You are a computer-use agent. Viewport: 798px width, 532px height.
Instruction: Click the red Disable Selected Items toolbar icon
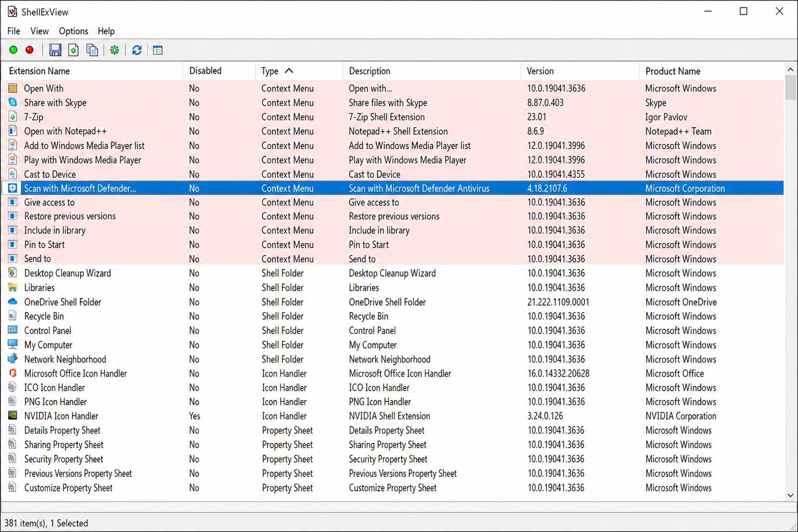(x=30, y=50)
